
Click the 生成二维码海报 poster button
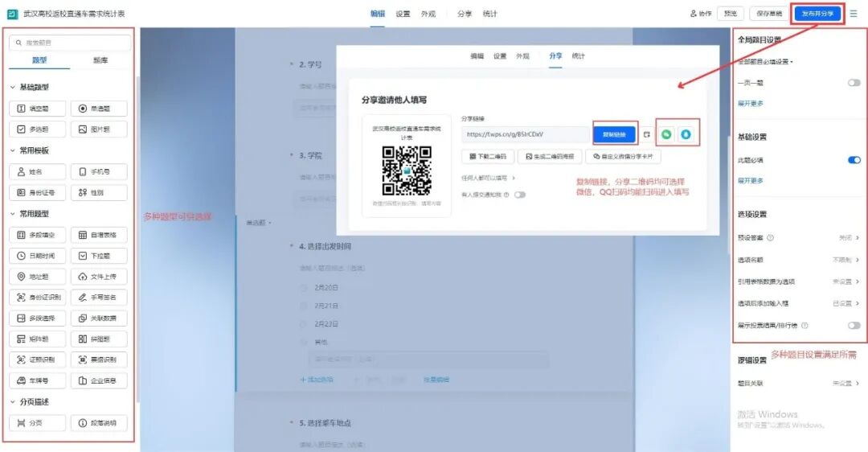(549, 156)
